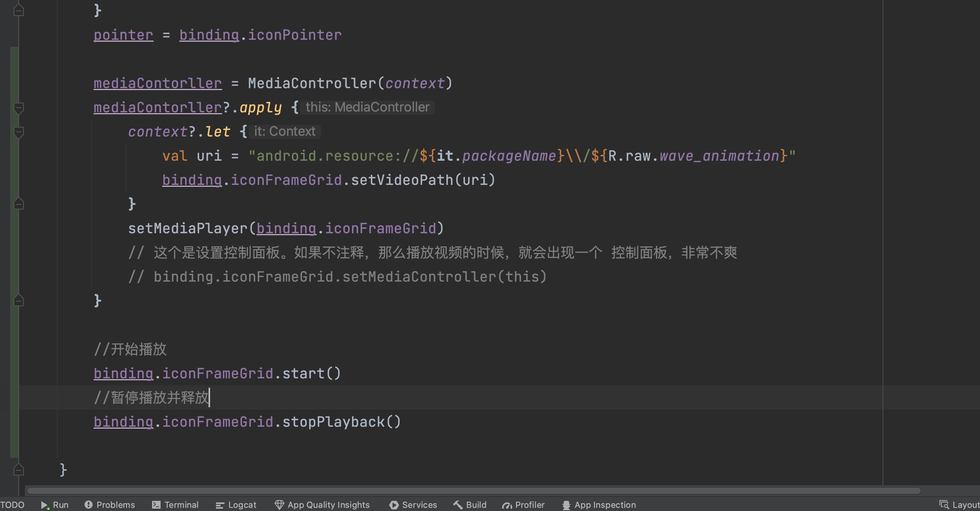Click the Terminal prompt icon
The width and height of the screenshot is (980, 511).
pyautogui.click(x=156, y=505)
